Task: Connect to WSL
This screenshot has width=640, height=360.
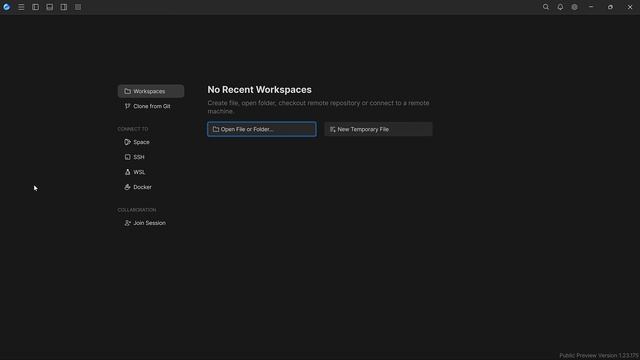Action: pyautogui.click(x=151, y=172)
